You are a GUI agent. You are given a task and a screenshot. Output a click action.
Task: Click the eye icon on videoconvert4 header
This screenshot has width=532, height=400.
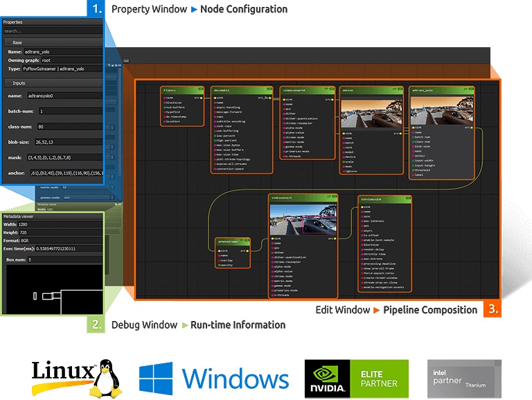pos(326,89)
